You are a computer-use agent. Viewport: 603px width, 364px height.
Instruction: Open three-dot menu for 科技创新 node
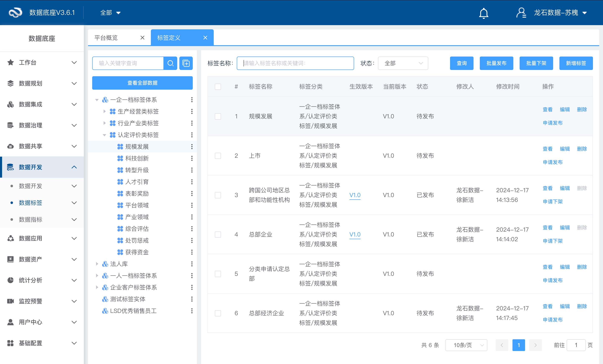click(192, 158)
